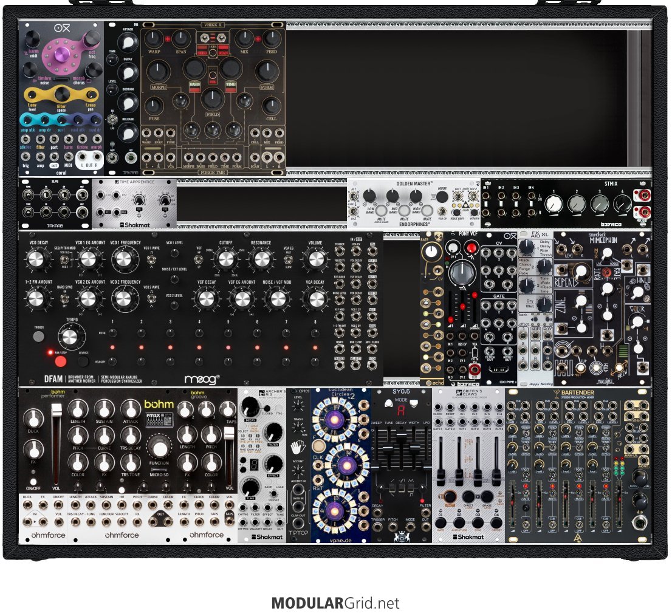
Task: Click the ADVANCE button on DFAM
Action: [x=83, y=361]
